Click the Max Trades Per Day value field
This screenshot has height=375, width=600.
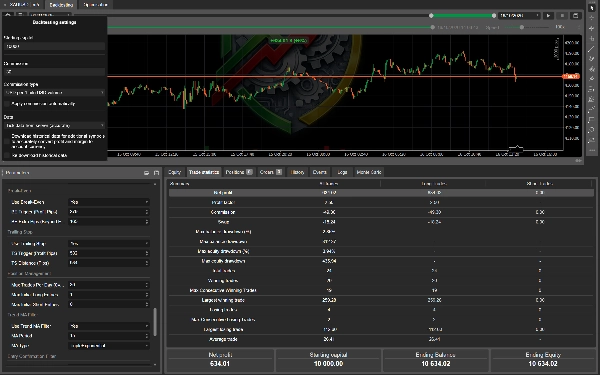coord(109,285)
